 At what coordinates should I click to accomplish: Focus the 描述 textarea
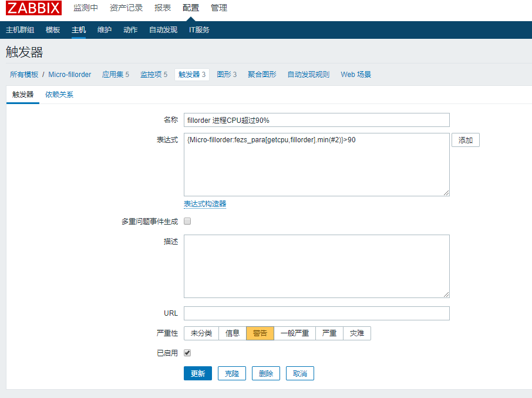click(316, 266)
